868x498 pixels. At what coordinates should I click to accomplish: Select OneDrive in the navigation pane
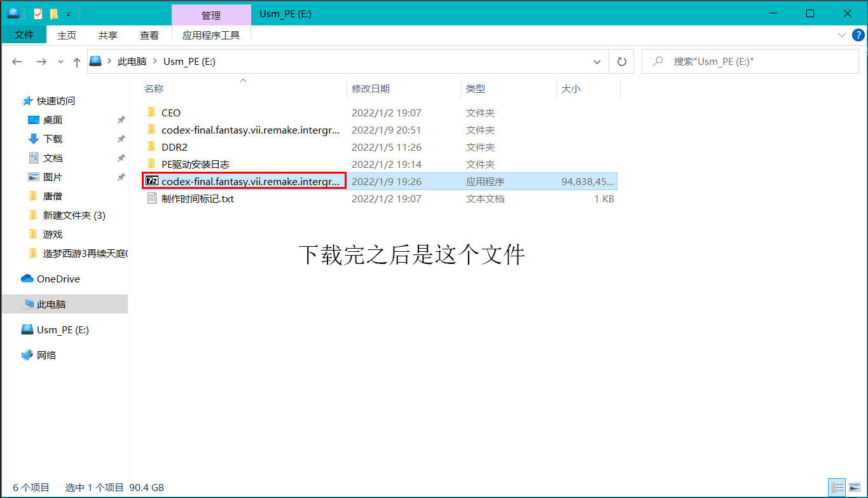(x=58, y=279)
